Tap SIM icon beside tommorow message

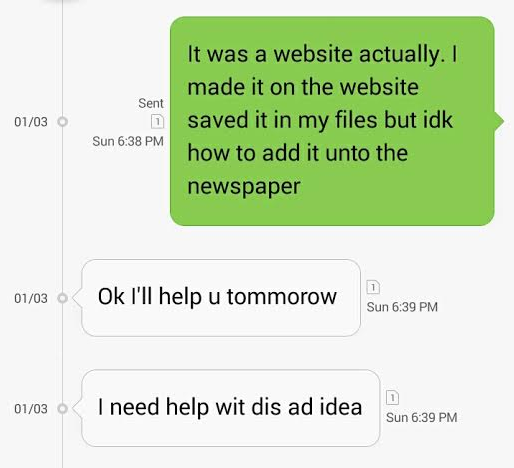pos(373,287)
